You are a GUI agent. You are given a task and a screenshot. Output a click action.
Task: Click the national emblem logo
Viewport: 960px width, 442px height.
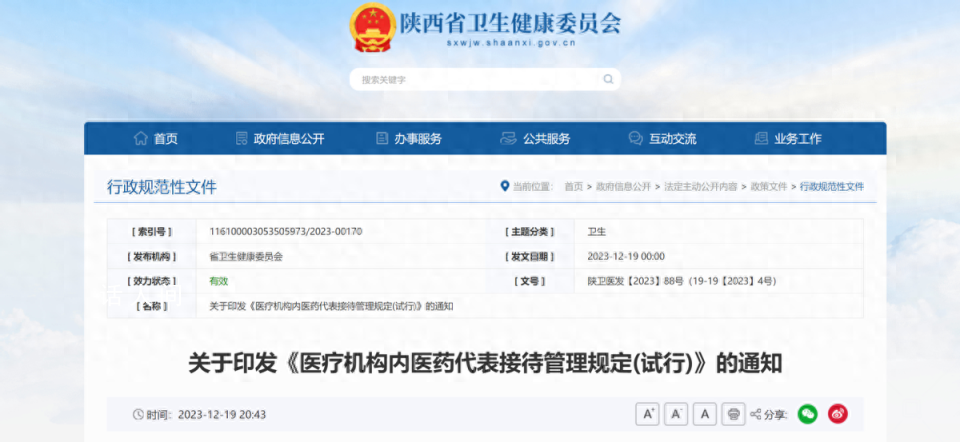pos(372,28)
